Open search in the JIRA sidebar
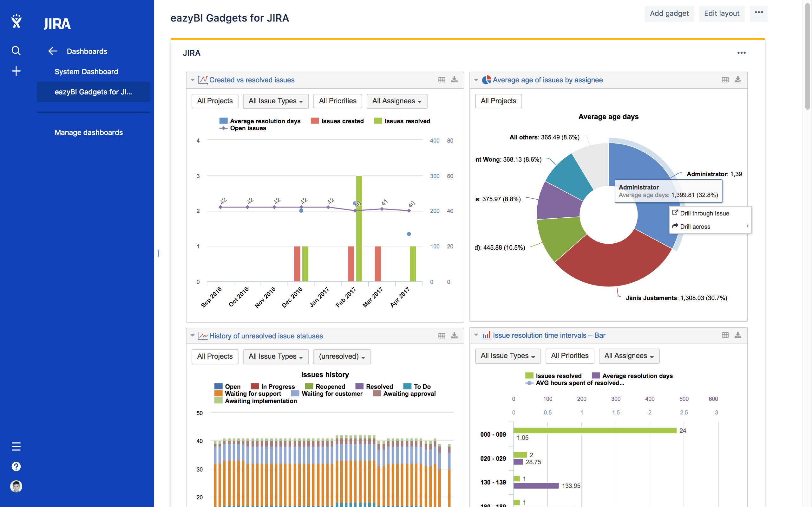Screen dimensions: 812x507 [16, 51]
